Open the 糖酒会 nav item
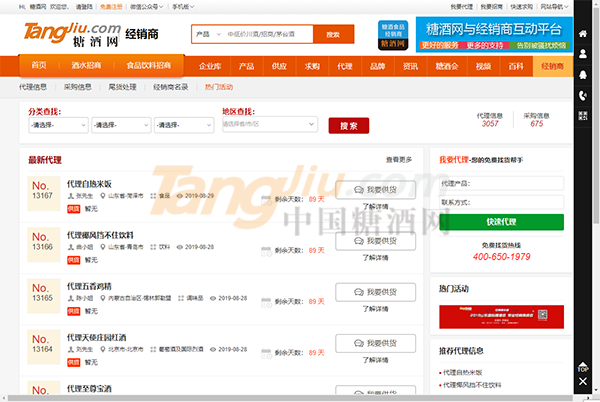 click(447, 67)
